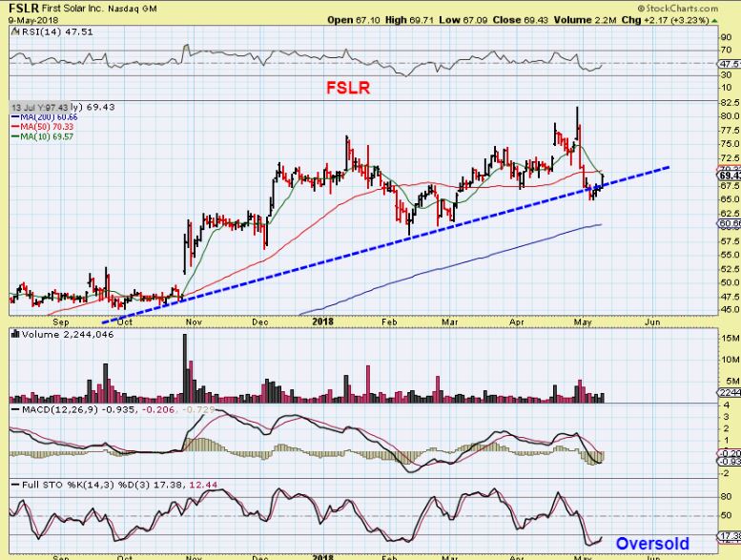The width and height of the screenshot is (741, 560).
Task: Click the Nasdaq GM exchange label
Action: pos(132,9)
